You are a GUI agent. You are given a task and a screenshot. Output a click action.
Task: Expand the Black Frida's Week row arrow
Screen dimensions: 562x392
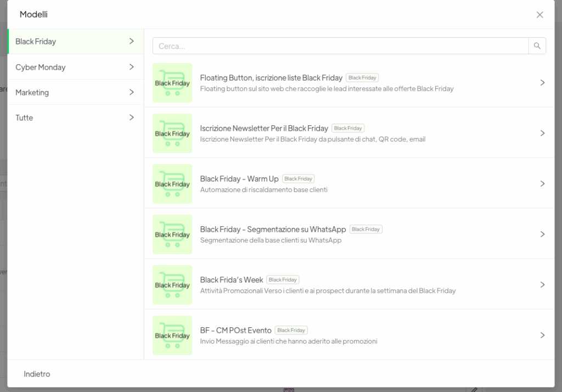click(x=542, y=285)
